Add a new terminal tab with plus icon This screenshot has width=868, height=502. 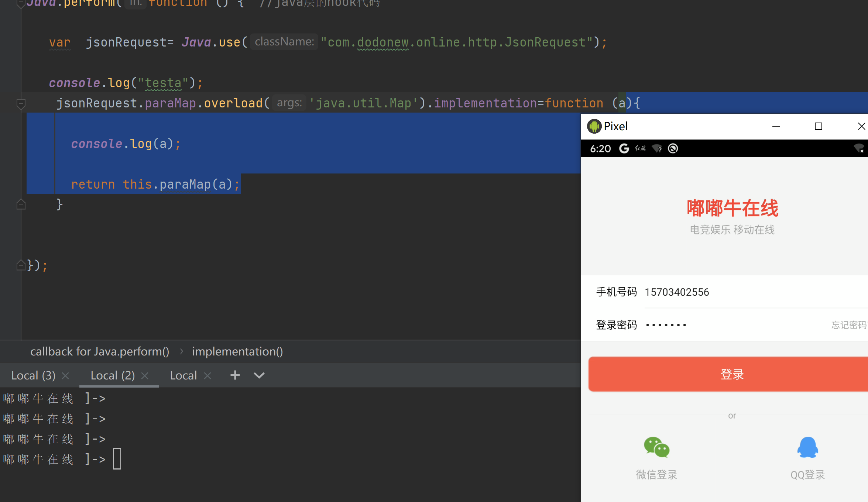[235, 375]
